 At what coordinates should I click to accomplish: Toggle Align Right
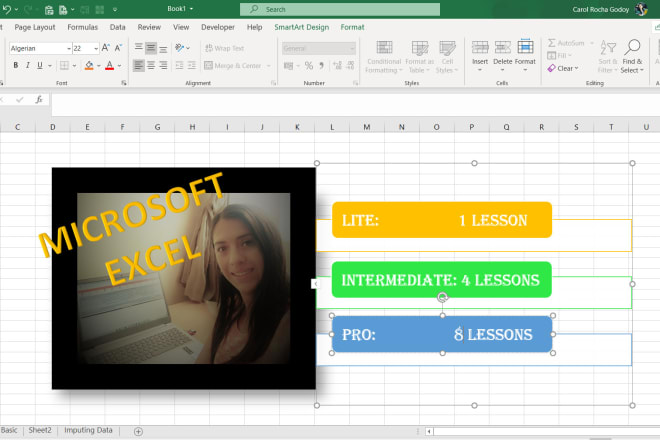[163, 65]
